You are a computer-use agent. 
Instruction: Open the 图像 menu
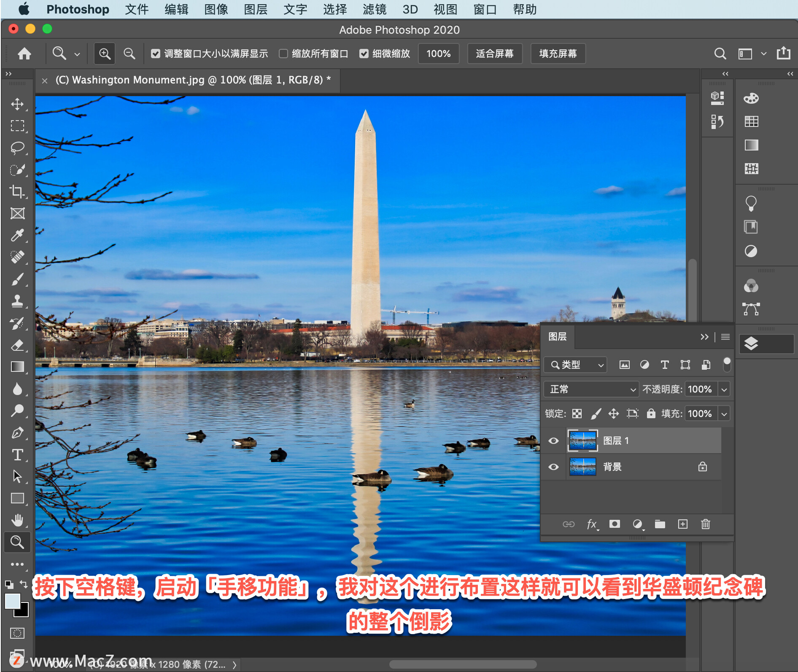click(x=216, y=9)
